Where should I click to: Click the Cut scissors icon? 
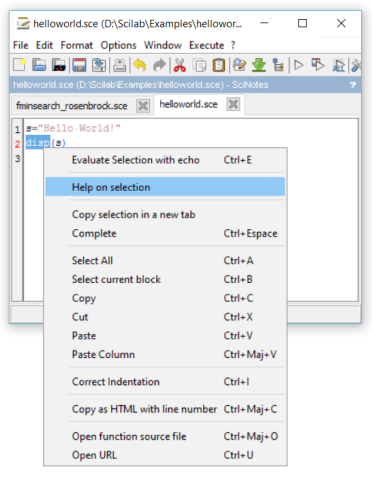(x=180, y=65)
